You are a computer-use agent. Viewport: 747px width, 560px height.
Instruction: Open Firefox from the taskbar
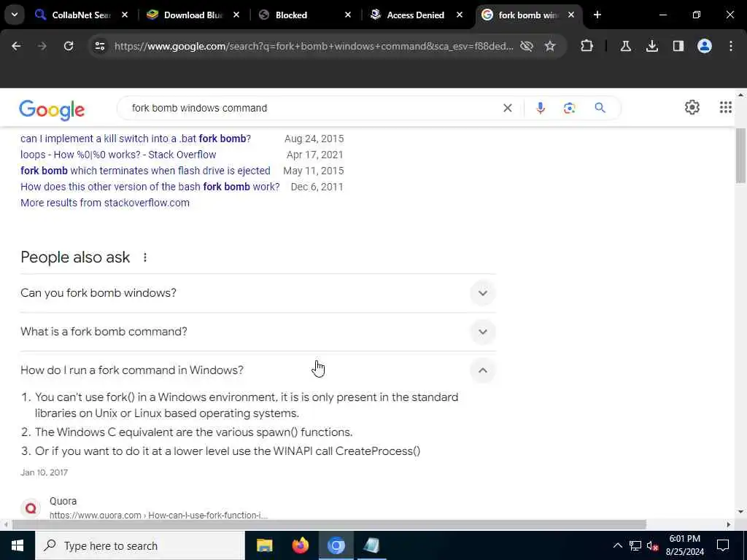(300, 545)
